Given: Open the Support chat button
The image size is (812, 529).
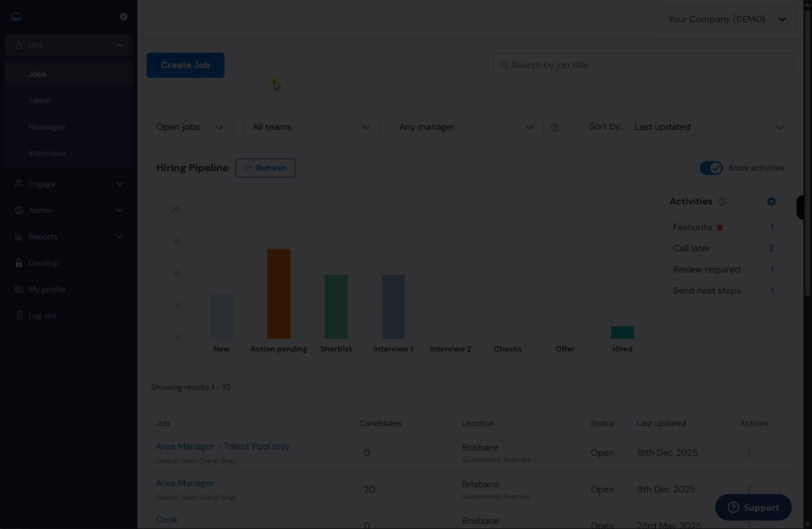Looking at the screenshot, I should [x=754, y=507].
